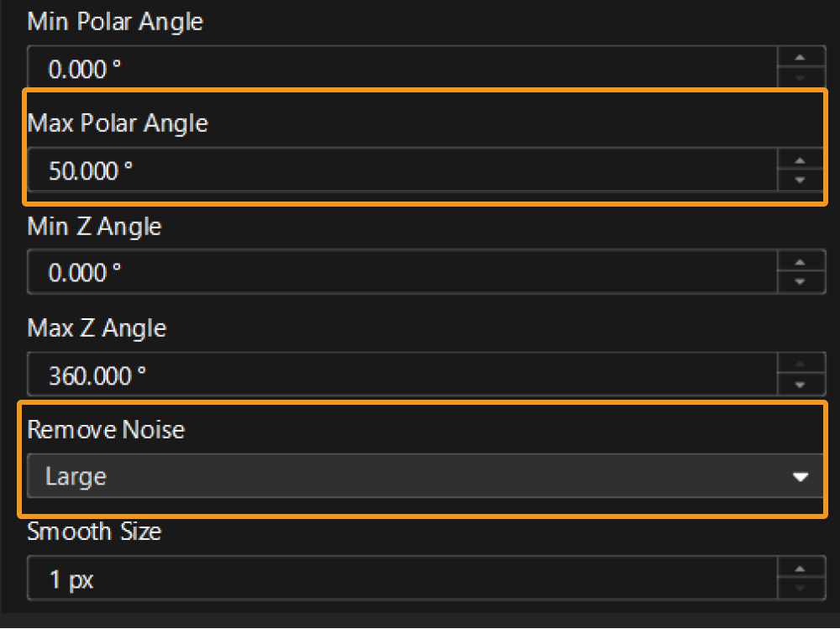Viewport: 840px width, 629px height.
Task: Click the Min Z Angle increment arrow
Action: 801,265
